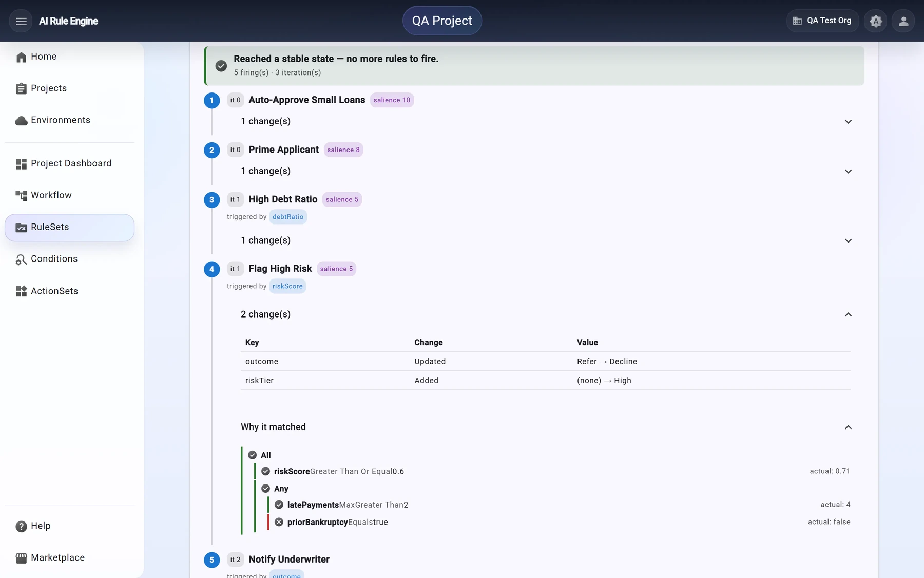Open the hamburger navigation menu
Screen dimensions: 924x578
(x=21, y=21)
